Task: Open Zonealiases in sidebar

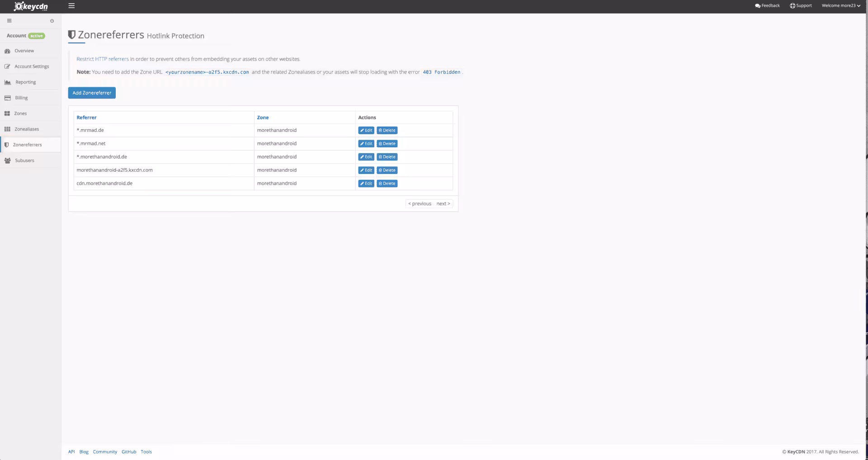Action: pos(26,129)
